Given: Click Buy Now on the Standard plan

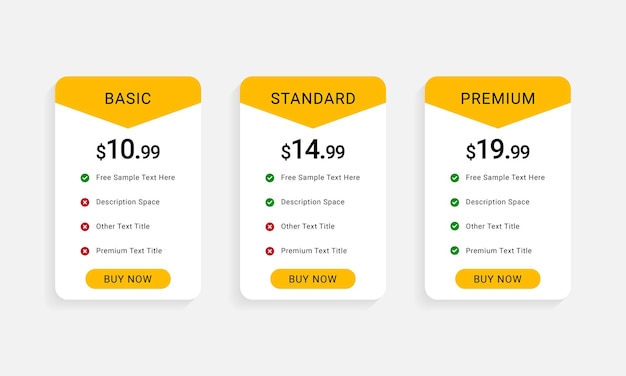Looking at the screenshot, I should (313, 279).
